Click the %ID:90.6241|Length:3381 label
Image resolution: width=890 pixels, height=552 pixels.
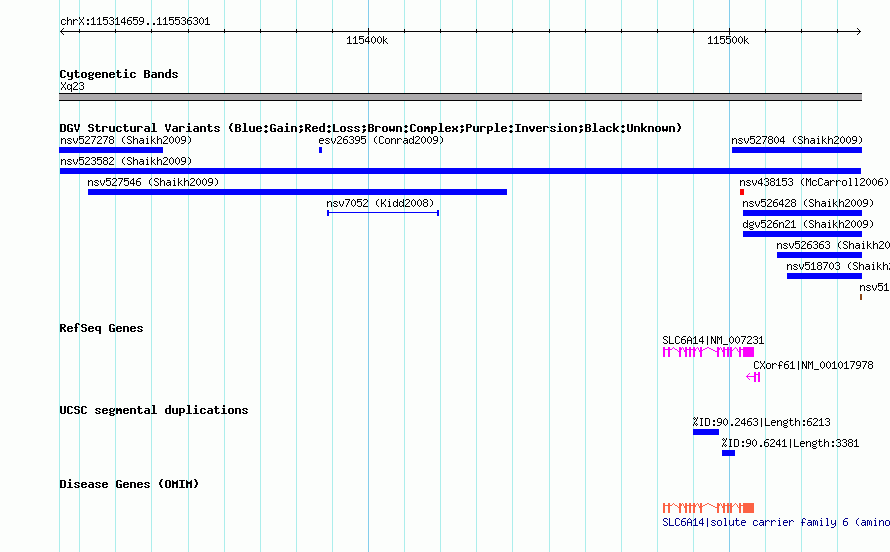click(x=791, y=443)
